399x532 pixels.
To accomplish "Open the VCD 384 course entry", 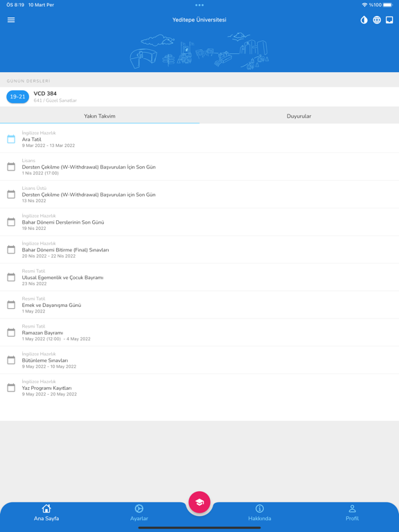I will pyautogui.click(x=199, y=97).
